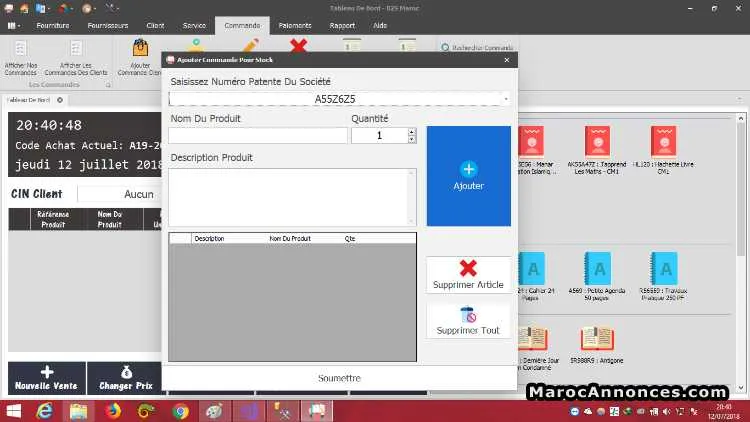Click the Nouvelle Vente button
Image resolution: width=750 pixels, height=422 pixels.
click(x=46, y=378)
